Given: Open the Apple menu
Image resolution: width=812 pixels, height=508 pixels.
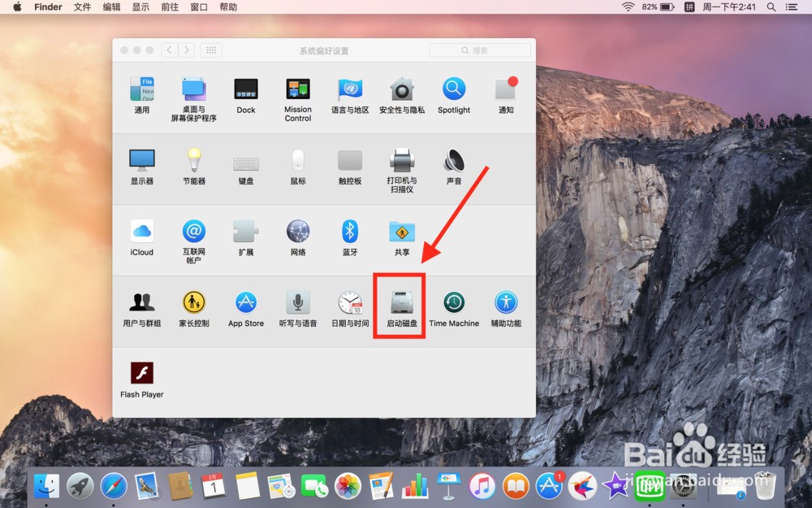Looking at the screenshot, I should 17,7.
